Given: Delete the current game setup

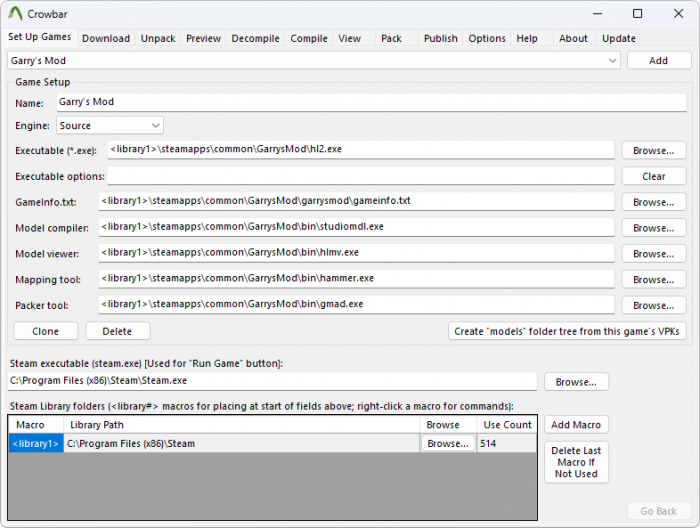Looking at the screenshot, I should coord(117,331).
